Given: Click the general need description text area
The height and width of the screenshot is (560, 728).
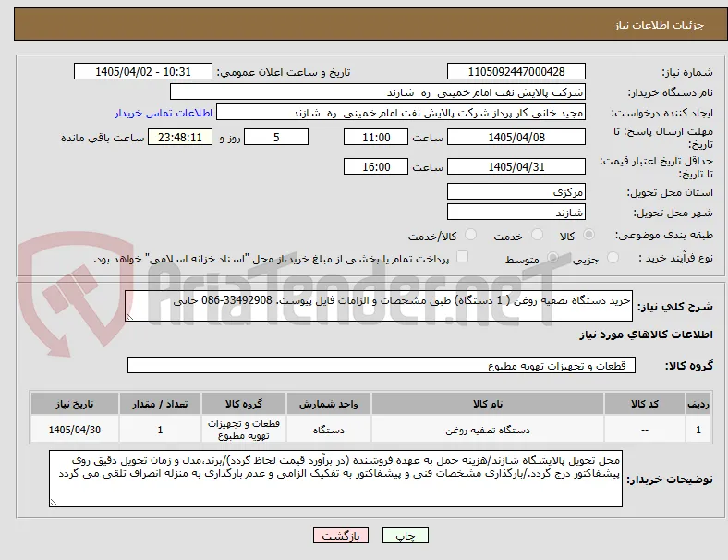Looking at the screenshot, I should click(x=379, y=306).
